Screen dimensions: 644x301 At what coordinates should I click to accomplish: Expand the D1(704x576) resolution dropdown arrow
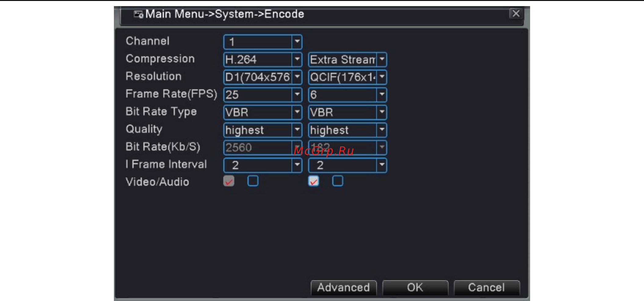point(297,77)
